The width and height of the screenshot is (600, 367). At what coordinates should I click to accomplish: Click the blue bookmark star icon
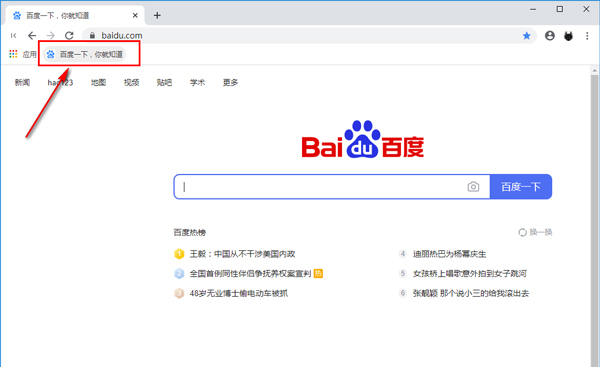pyautogui.click(x=527, y=36)
